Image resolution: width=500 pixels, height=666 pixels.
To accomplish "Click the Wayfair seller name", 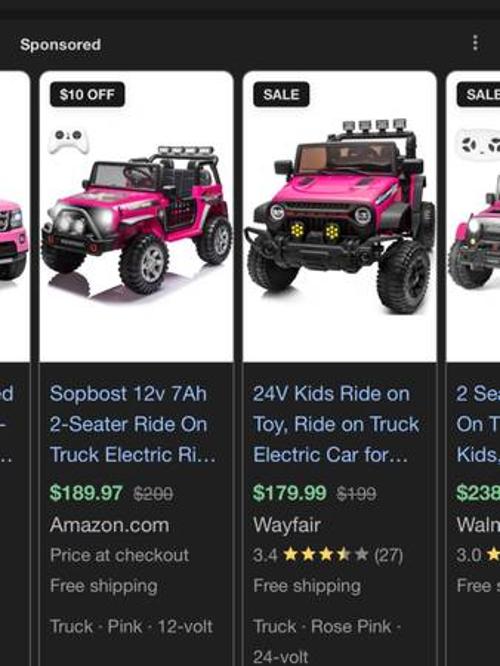I will [x=287, y=525].
